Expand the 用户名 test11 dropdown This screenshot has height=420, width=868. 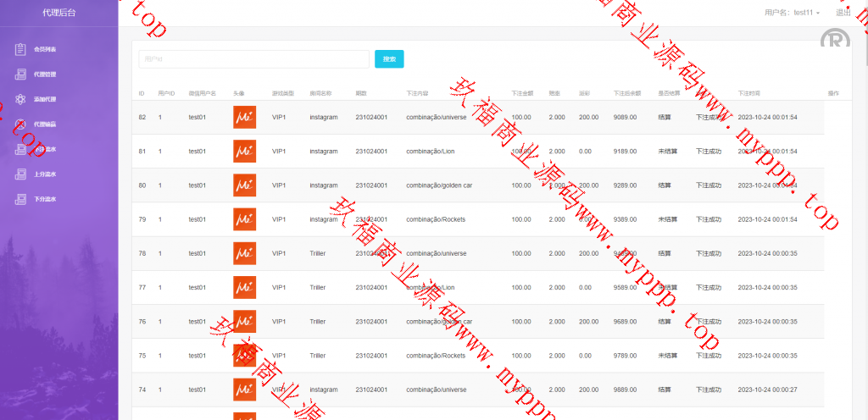(792, 13)
